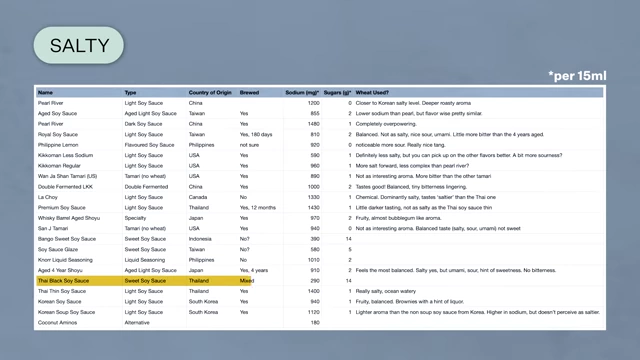Select the 'Wheat Used?' column header
Image resolution: width=640 pixels, height=360 pixels.
click(x=372, y=93)
